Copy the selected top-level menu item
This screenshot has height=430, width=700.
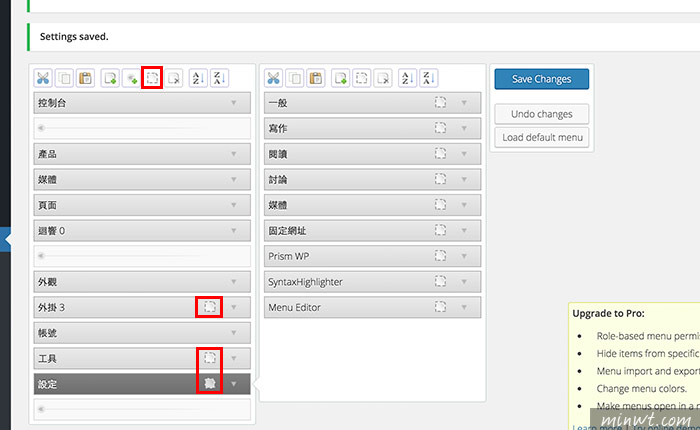point(64,78)
